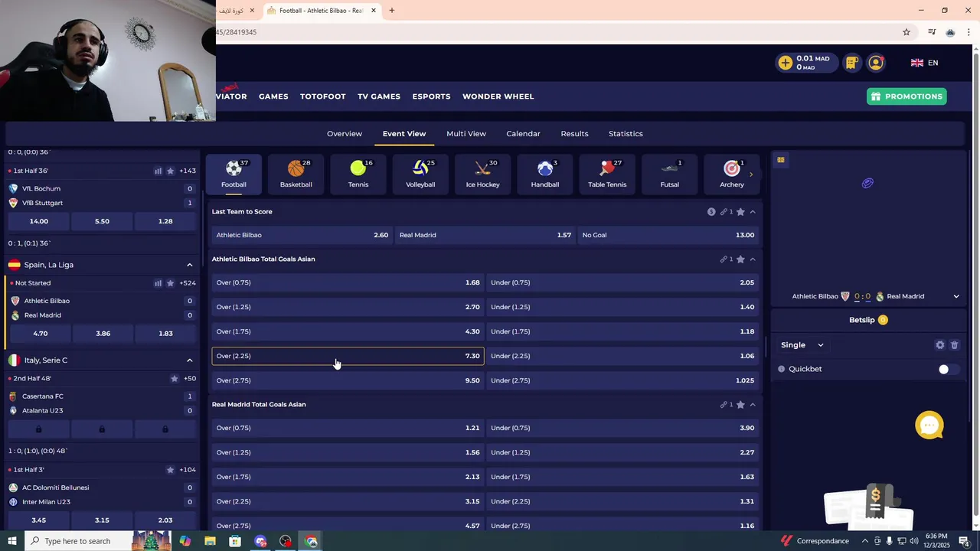
Task: Open +524 more markets for Athletic Bilbao match
Action: 188,283
